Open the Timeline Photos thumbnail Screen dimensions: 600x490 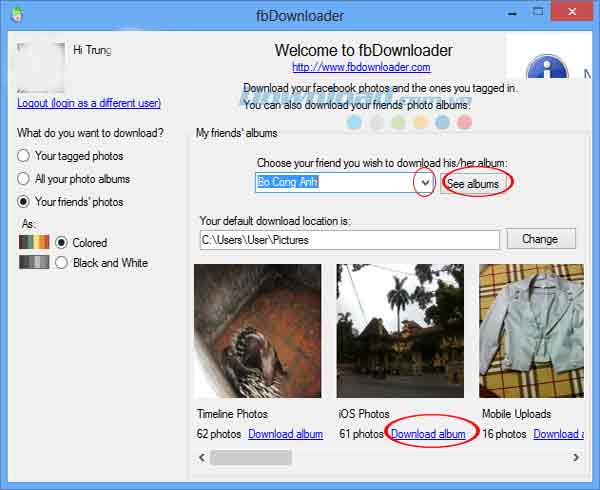pyautogui.click(x=257, y=330)
